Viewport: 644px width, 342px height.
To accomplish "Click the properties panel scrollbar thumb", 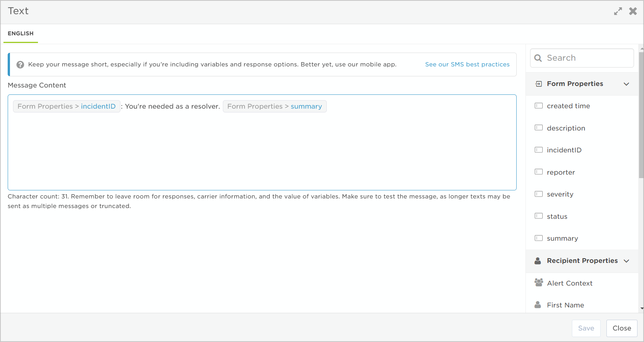I will [641, 115].
